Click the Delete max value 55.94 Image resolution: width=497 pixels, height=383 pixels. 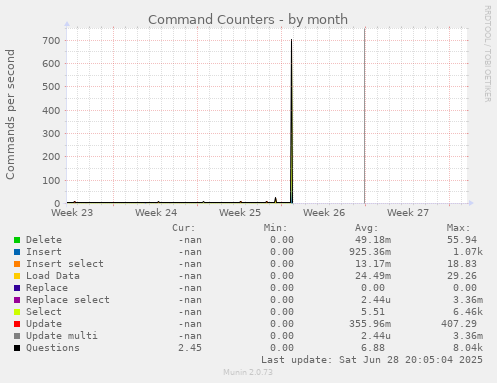[x=462, y=240]
